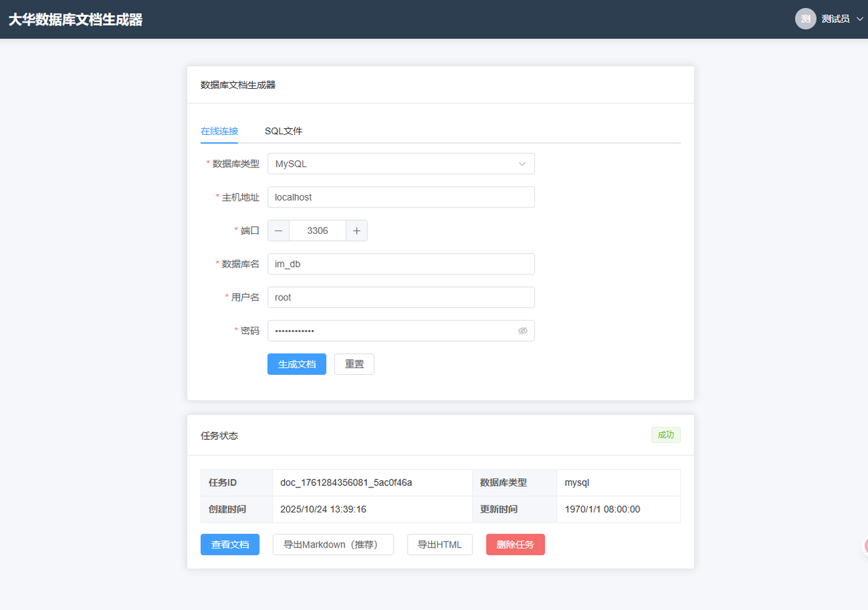Viewport: 868px width, 610px height.
Task: Click the 大华数据库文档生成器 header title
Action: point(75,20)
